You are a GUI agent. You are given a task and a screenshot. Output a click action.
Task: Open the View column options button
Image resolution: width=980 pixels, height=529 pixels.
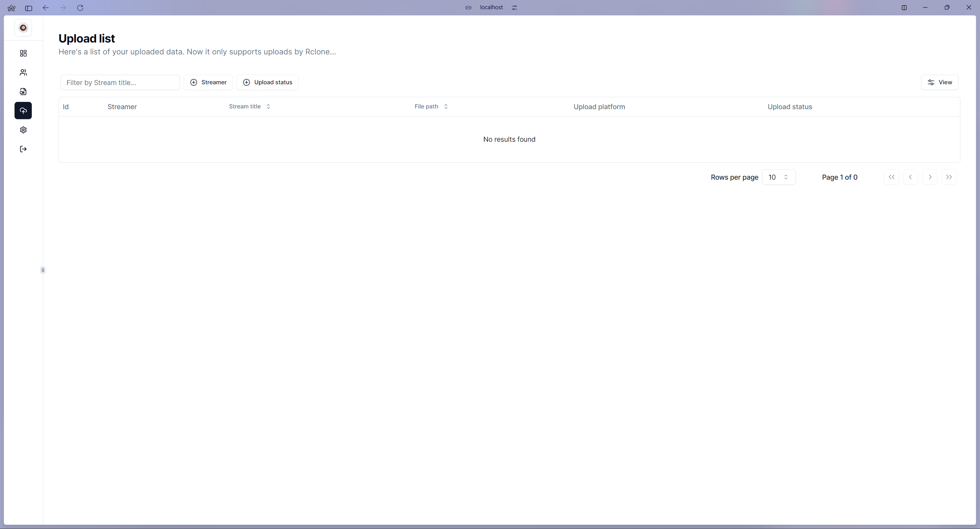pos(939,82)
